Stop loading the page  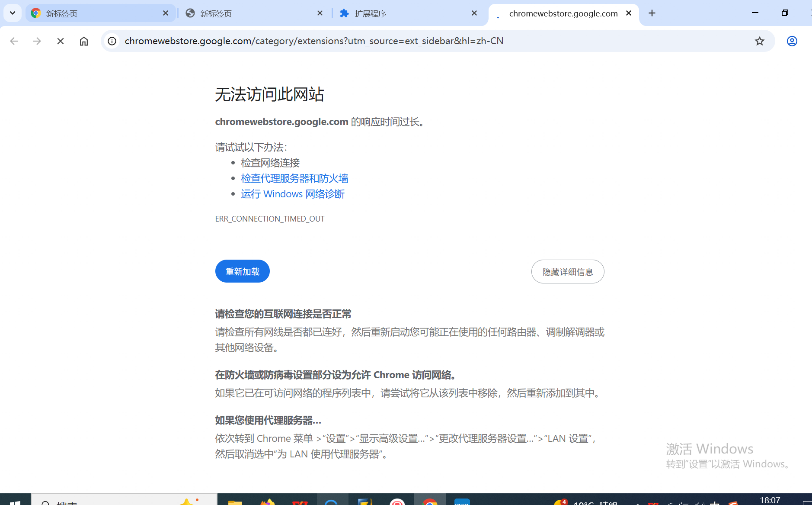pyautogui.click(x=61, y=41)
